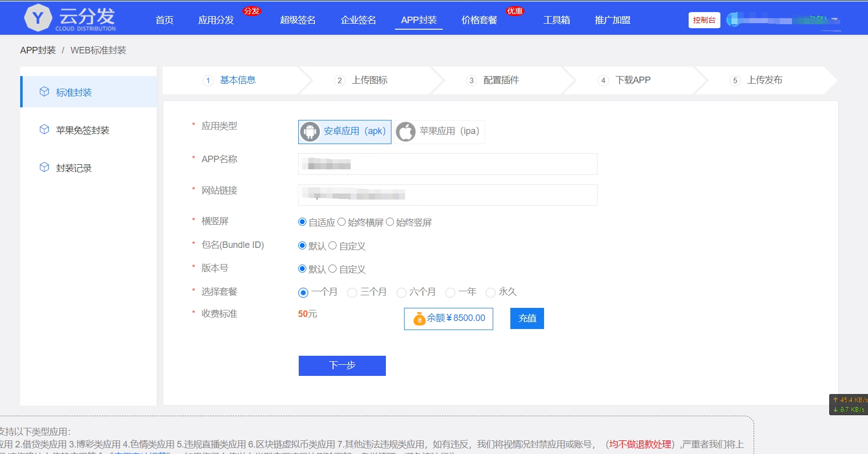The width and height of the screenshot is (868, 454).
Task: Open the 超级签名 menu item
Action: [x=298, y=20]
